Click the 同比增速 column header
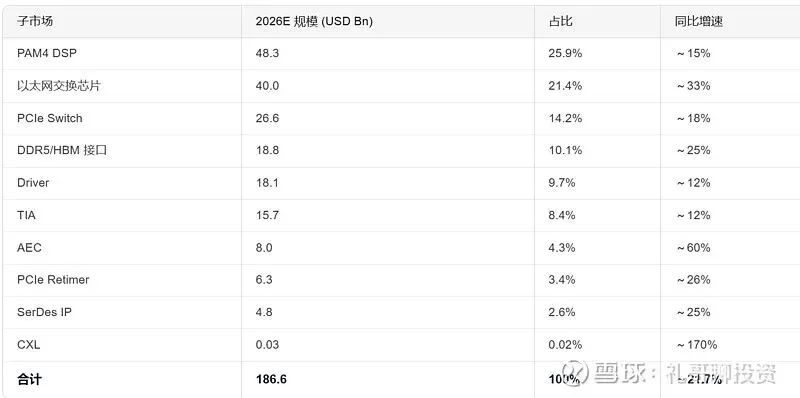 coord(698,21)
